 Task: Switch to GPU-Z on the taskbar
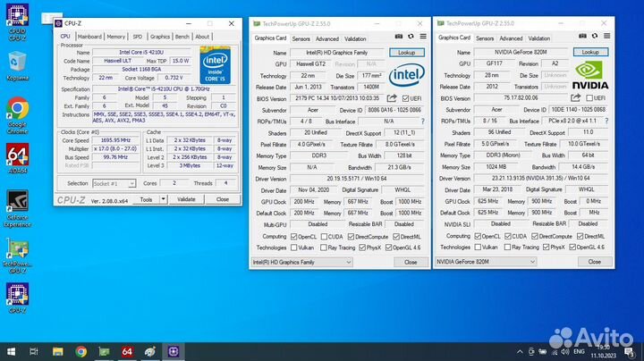pos(105,351)
